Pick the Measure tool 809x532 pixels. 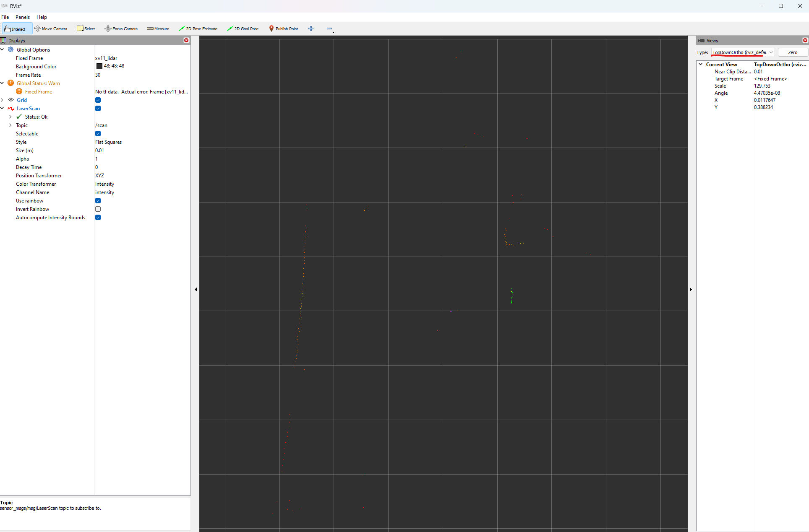(158, 29)
